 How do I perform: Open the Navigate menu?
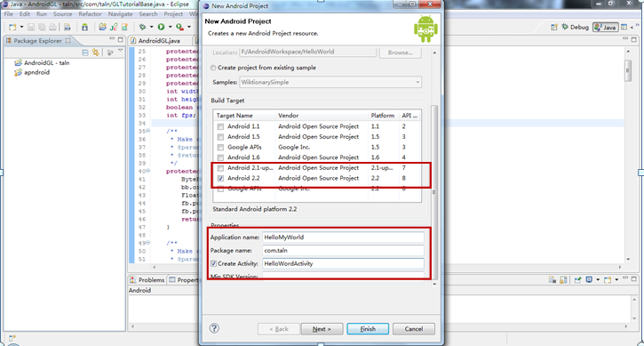point(120,14)
